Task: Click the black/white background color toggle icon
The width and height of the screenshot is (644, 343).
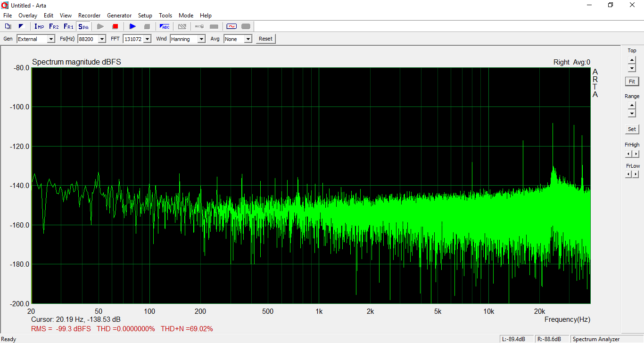Action: [21, 26]
